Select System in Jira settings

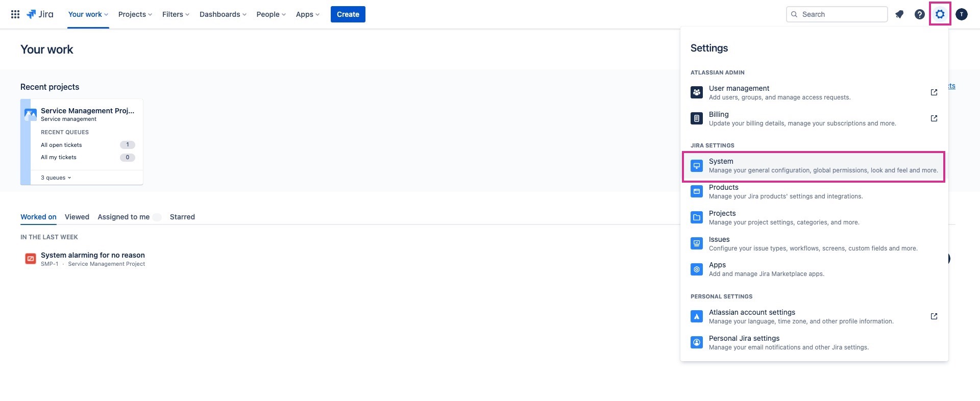coord(814,166)
